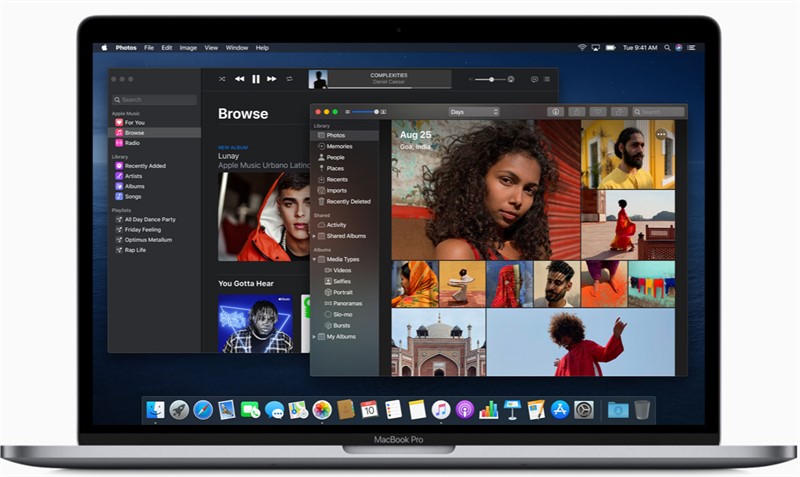Toggle repeat mode in Music
Screen dimensions: 800x477
(x=290, y=78)
